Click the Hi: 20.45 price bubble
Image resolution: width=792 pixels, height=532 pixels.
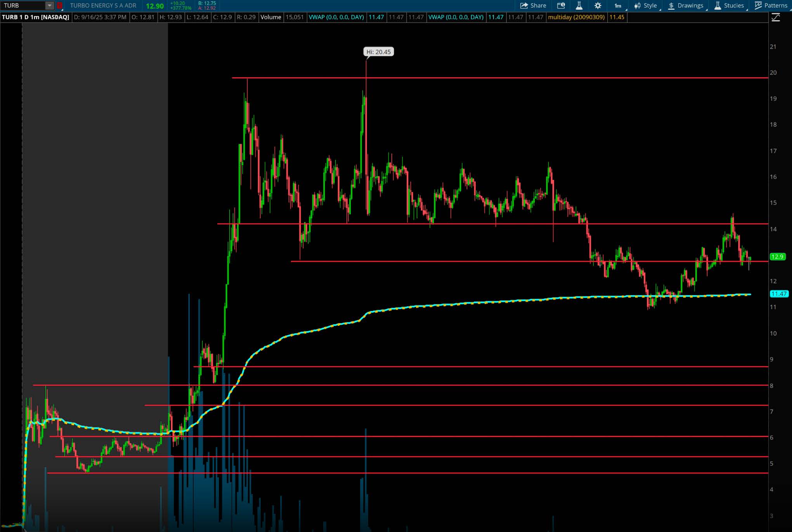click(x=378, y=52)
